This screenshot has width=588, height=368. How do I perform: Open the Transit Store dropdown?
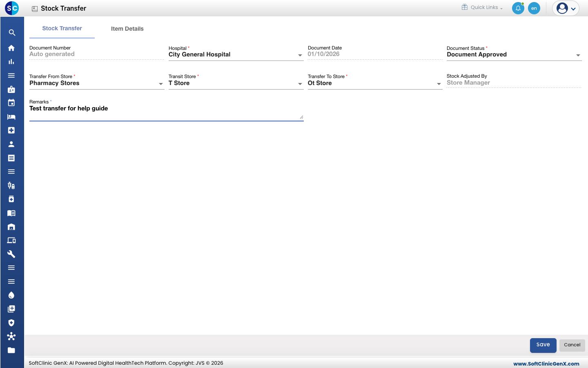point(236,83)
